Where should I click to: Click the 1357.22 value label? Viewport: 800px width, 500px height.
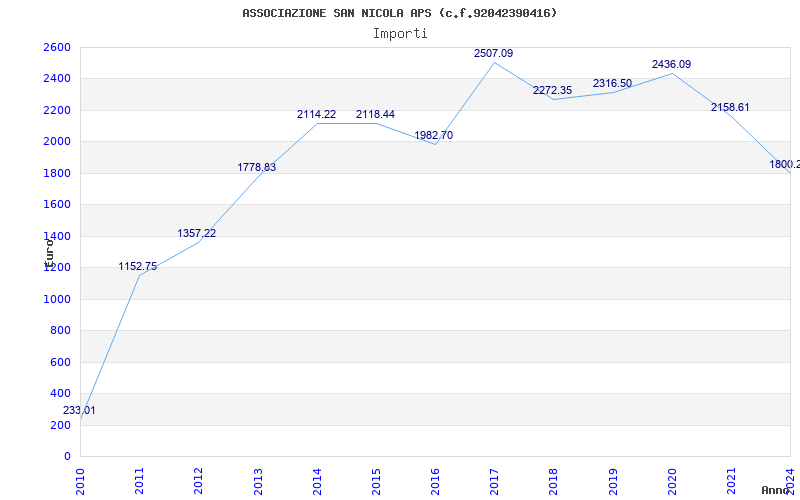tap(196, 233)
